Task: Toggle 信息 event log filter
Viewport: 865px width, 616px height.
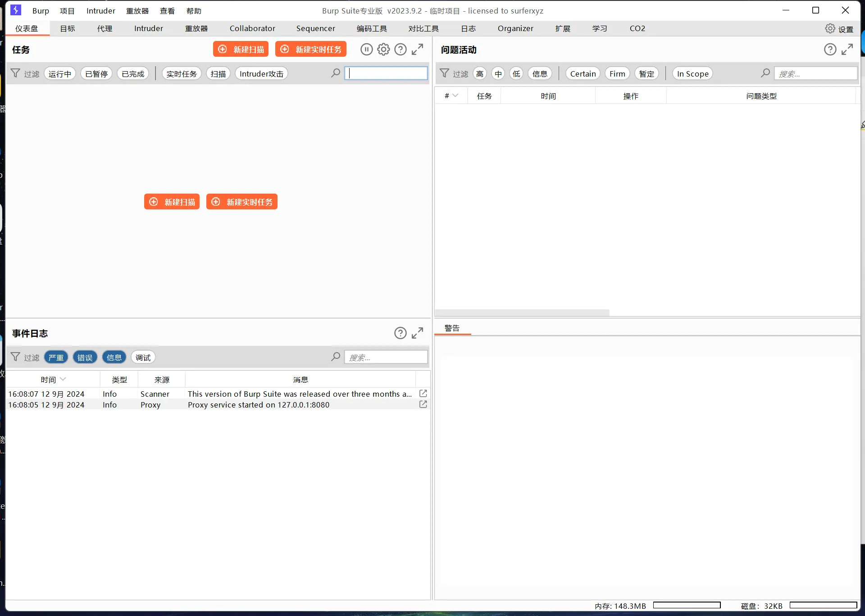Action: point(114,358)
